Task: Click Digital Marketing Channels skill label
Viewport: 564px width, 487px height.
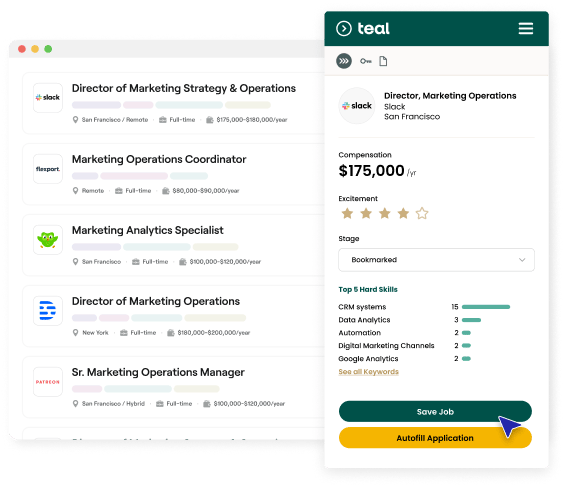Action: (x=386, y=346)
